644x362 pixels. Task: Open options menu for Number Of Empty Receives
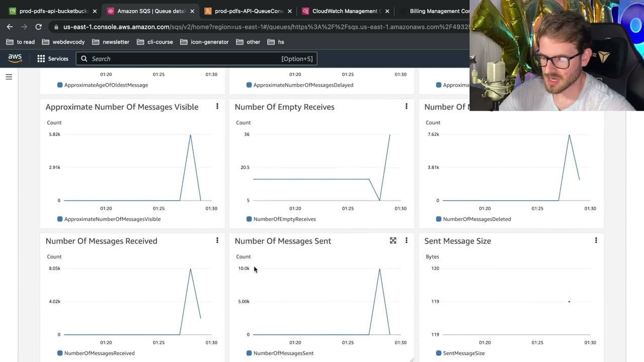[407, 107]
